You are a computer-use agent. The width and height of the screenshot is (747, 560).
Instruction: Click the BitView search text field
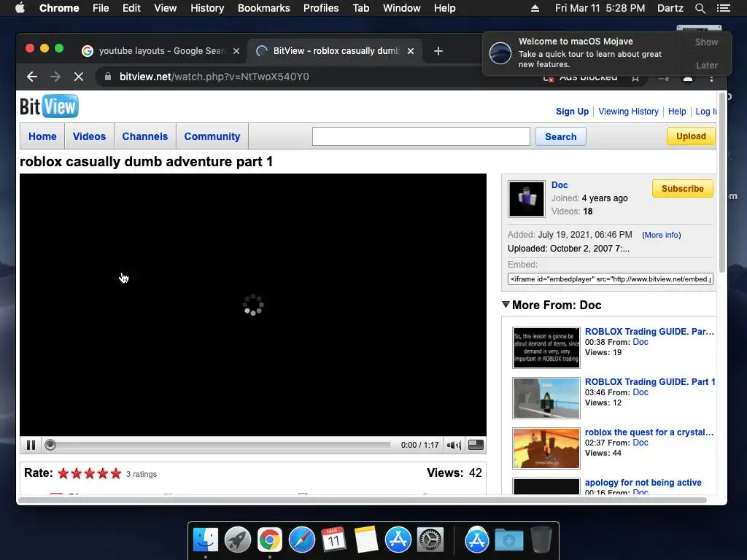[x=421, y=136]
